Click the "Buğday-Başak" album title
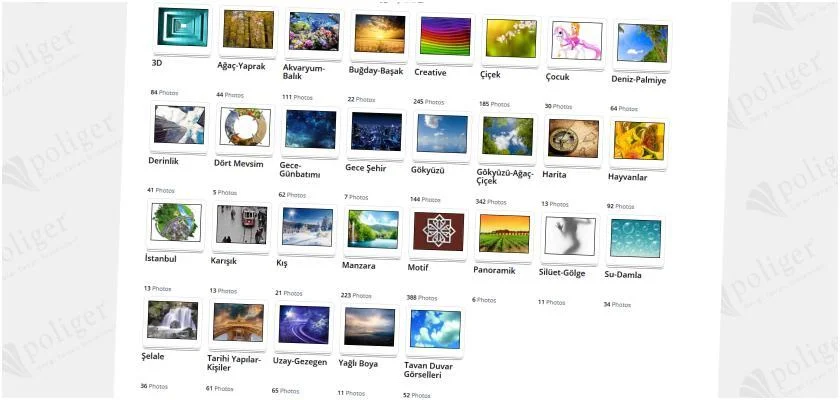The width and height of the screenshot is (840, 400). (x=376, y=71)
